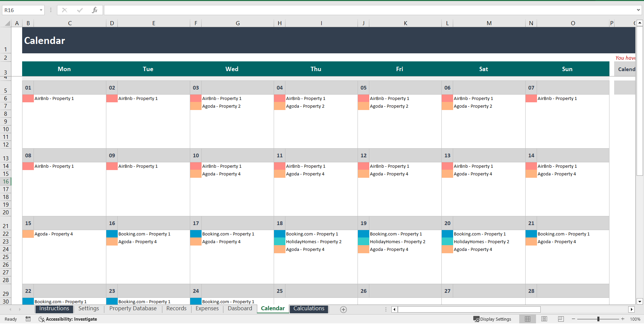
Task: Open the Calculations sheet tab
Action: pyautogui.click(x=309, y=309)
